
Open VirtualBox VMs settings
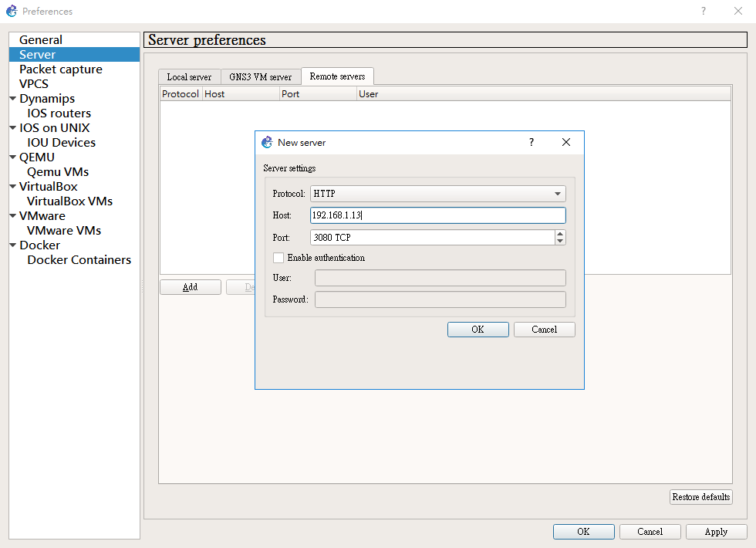[70, 201]
